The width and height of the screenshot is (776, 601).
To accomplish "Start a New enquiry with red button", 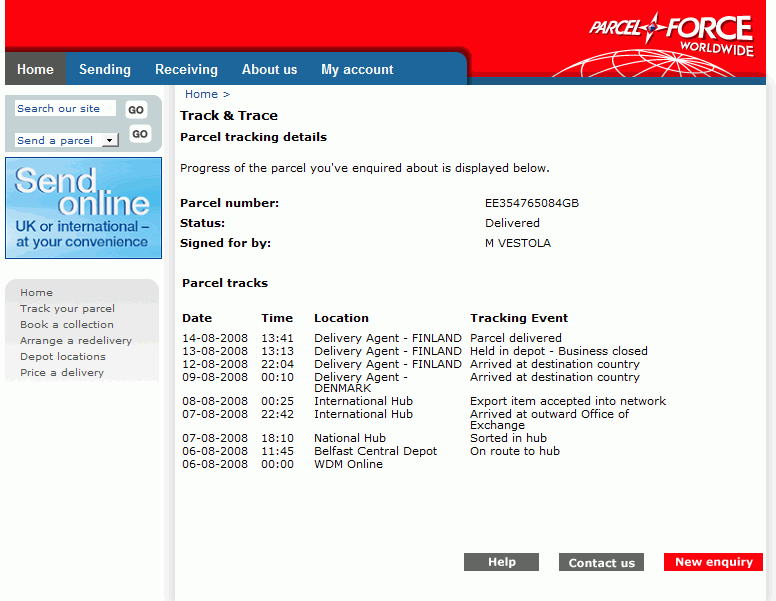I will [713, 562].
